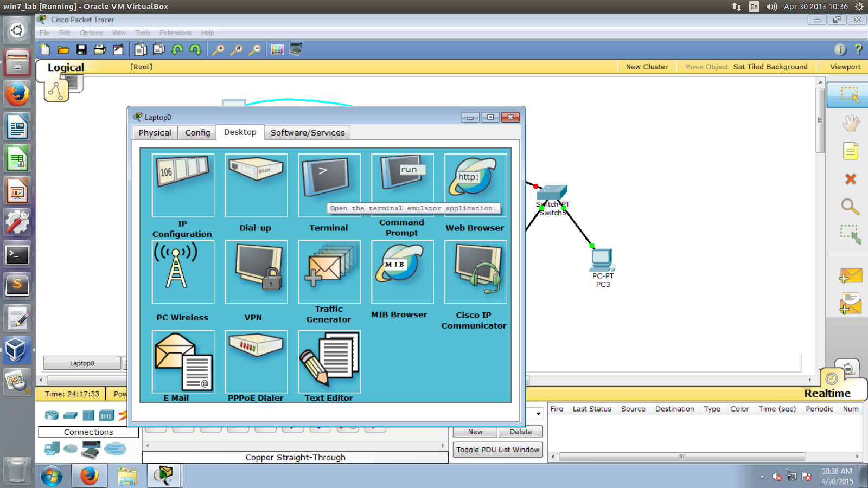Print the workspace using the printer icon
The height and width of the screenshot is (488, 868).
pos(100,50)
